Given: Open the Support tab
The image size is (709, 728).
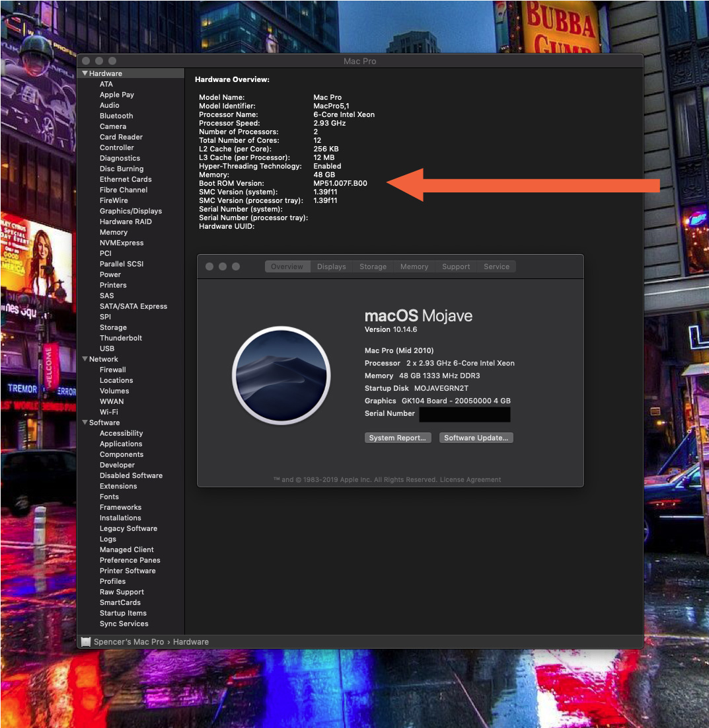Looking at the screenshot, I should pos(456,266).
